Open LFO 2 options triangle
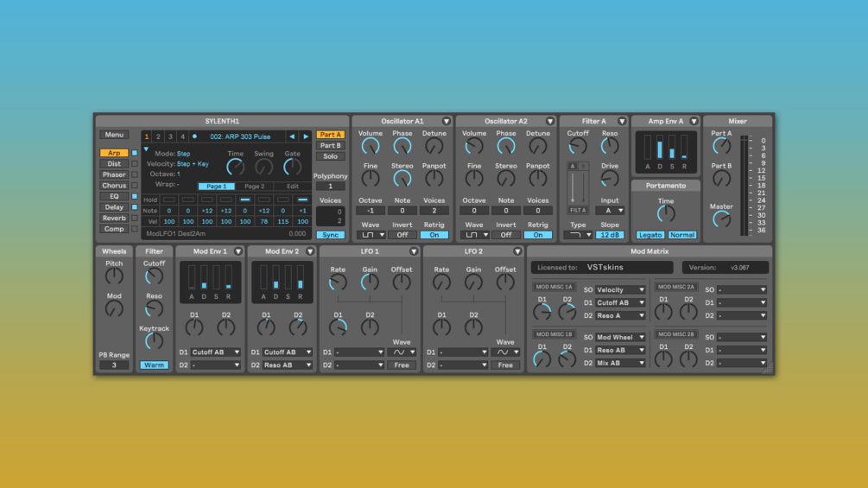Viewport: 868px width, 488px height. (x=517, y=251)
